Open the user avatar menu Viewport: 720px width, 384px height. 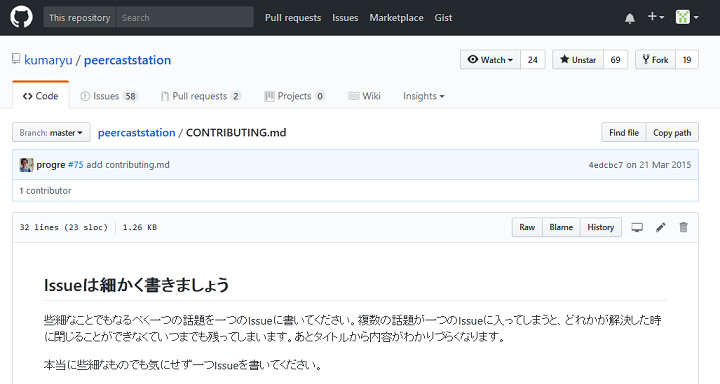pyautogui.click(x=687, y=17)
